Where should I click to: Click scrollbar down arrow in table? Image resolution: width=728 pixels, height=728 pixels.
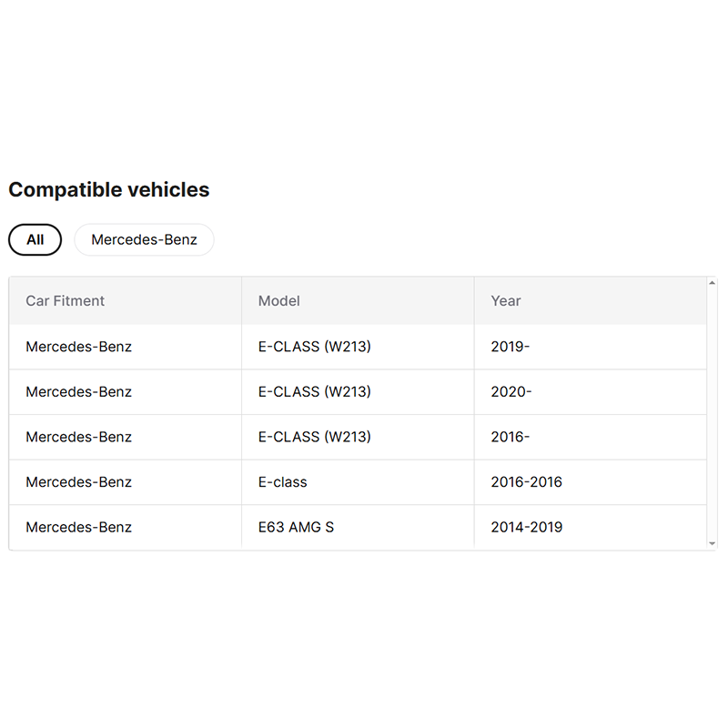tap(712, 543)
